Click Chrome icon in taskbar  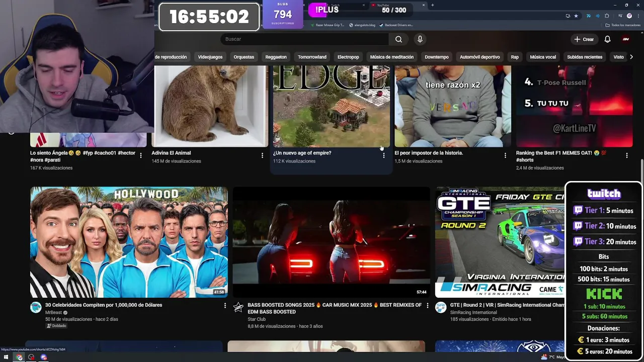coord(19,357)
